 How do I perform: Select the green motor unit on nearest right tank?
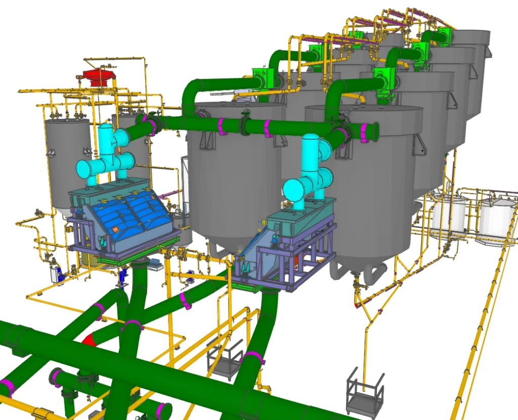385,79
